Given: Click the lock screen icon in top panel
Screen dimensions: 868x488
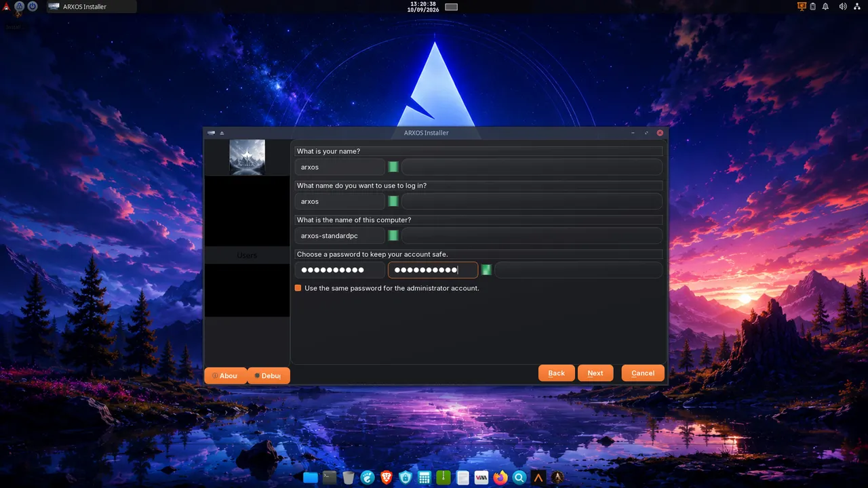Looking at the screenshot, I should coord(19,6).
